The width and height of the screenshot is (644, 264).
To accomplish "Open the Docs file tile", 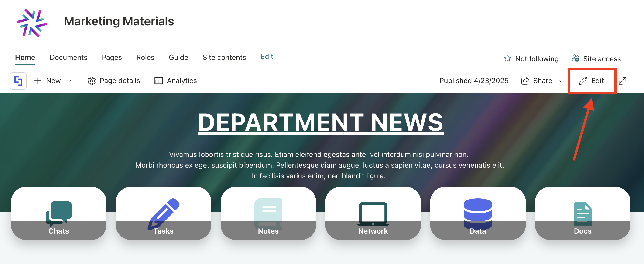I will (582, 213).
